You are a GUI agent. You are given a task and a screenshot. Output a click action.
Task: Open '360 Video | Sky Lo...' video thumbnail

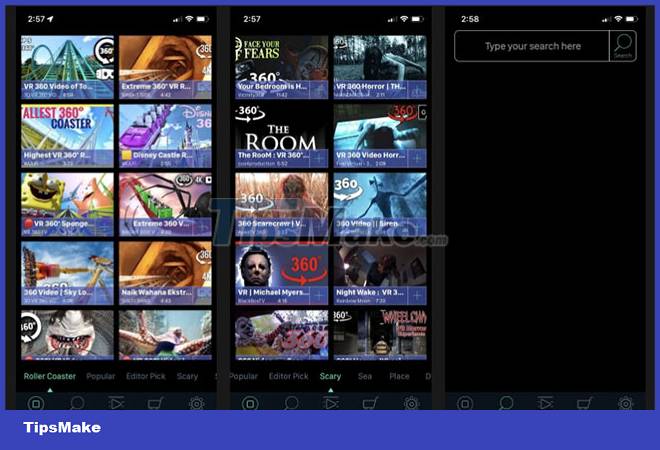67,273
